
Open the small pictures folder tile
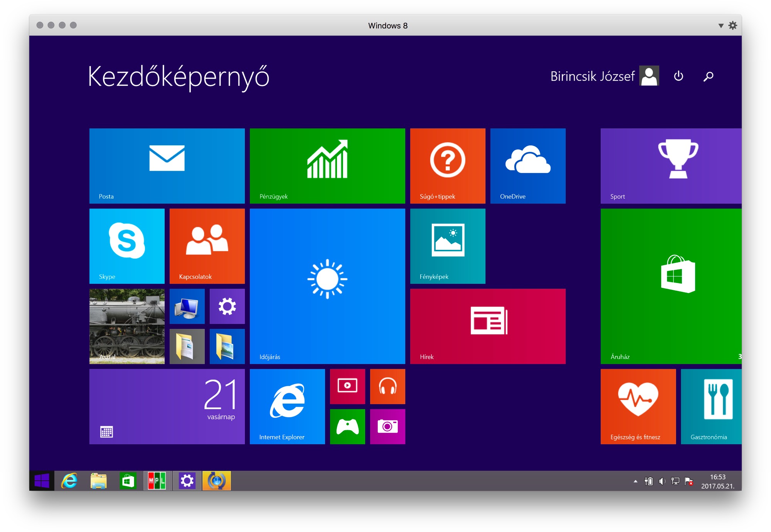tap(227, 346)
